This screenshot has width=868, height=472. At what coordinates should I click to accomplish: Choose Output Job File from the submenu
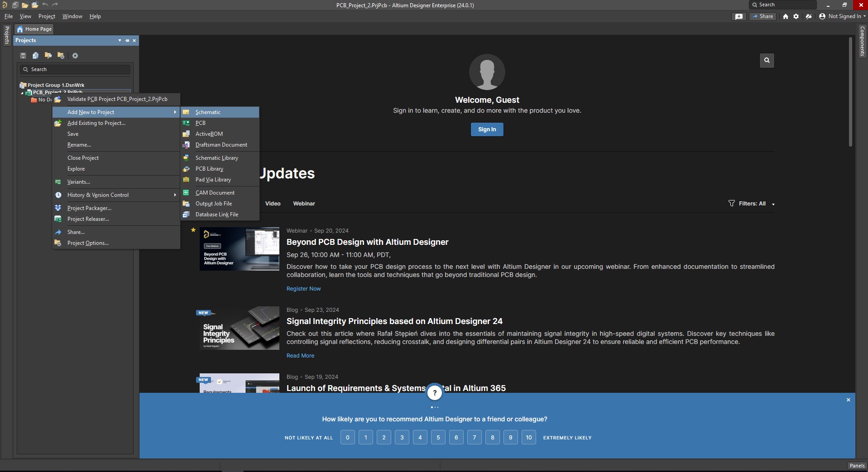pos(220,204)
